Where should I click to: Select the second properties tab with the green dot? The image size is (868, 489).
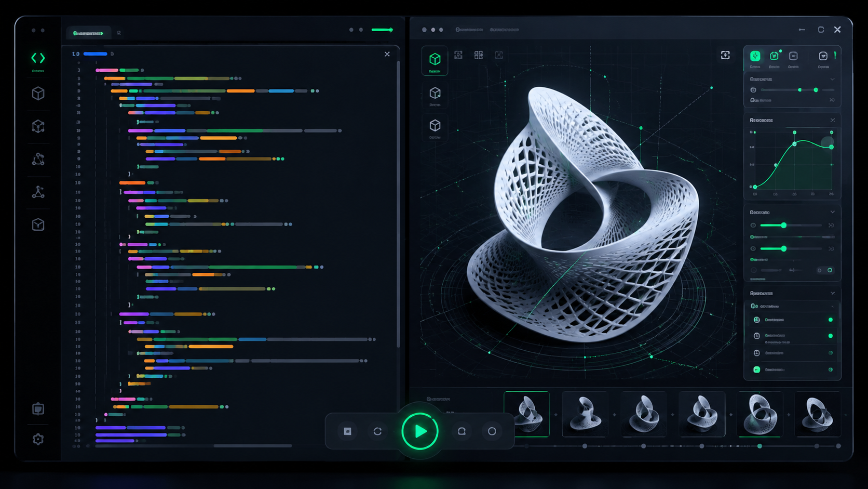tap(775, 56)
